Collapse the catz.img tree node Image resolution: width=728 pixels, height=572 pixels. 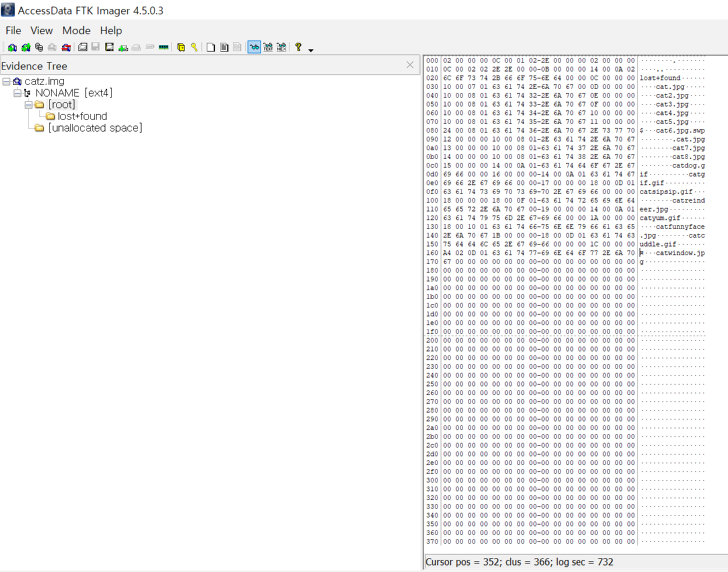6,81
